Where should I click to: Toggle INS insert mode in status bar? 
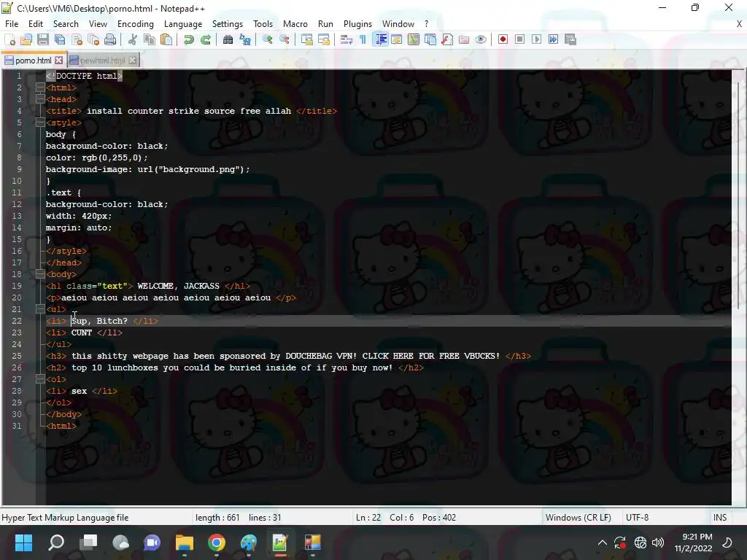(720, 518)
